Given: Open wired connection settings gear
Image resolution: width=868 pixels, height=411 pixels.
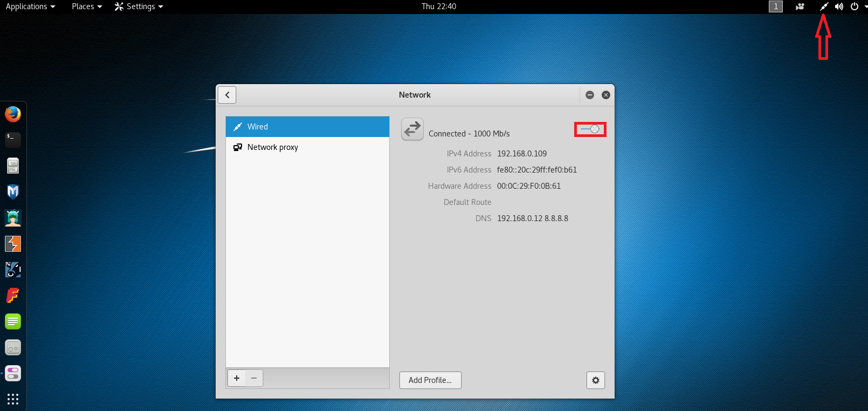Looking at the screenshot, I should 595,380.
